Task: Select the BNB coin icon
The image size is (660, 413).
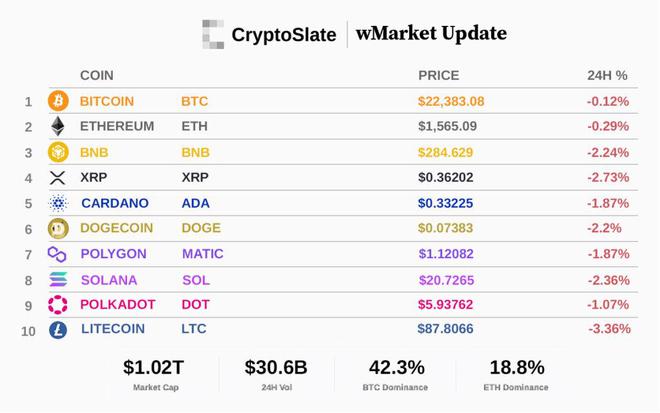Action: click(58, 152)
